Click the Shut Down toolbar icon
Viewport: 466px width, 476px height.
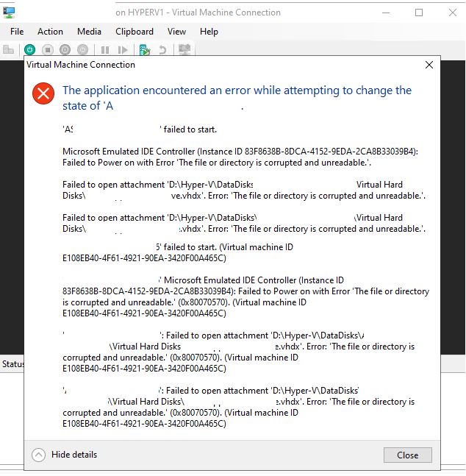pos(65,49)
